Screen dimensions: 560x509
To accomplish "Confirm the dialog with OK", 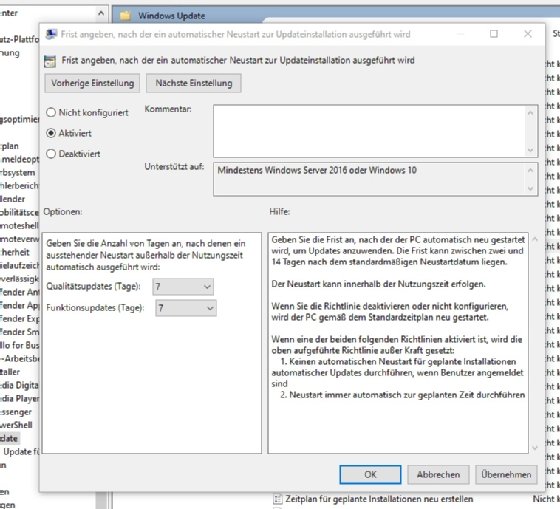I will click(370, 474).
